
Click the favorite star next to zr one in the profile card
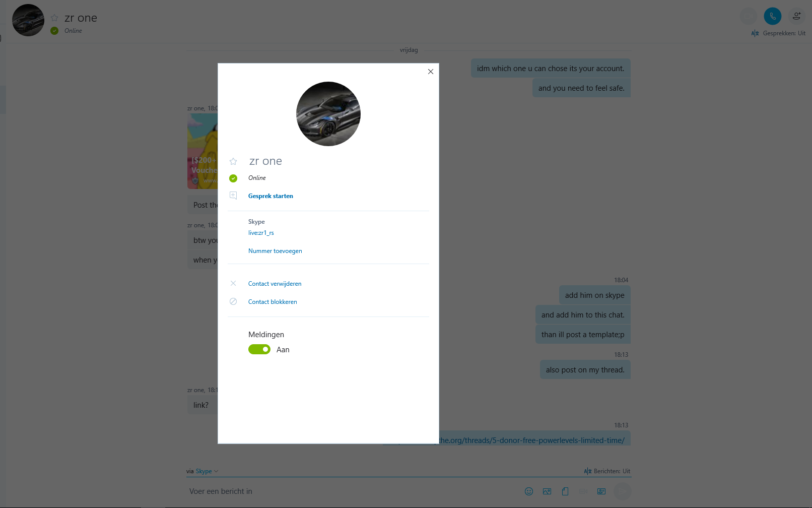[x=233, y=162]
